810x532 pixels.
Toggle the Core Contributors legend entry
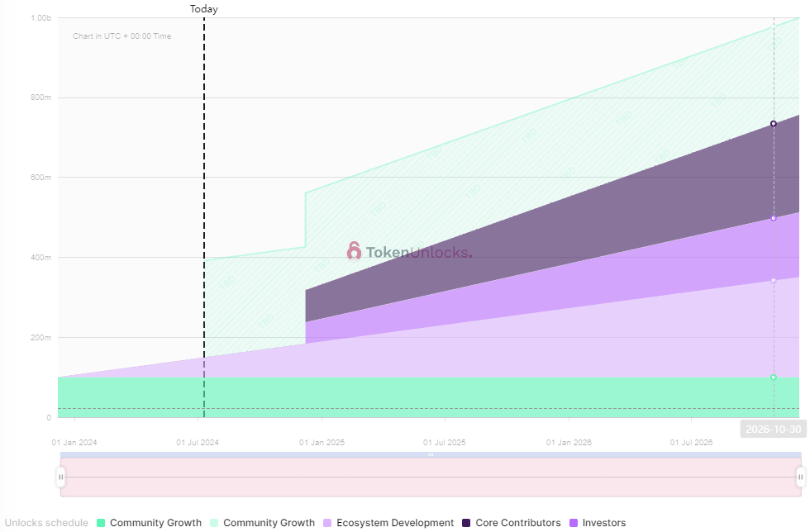tap(512, 523)
